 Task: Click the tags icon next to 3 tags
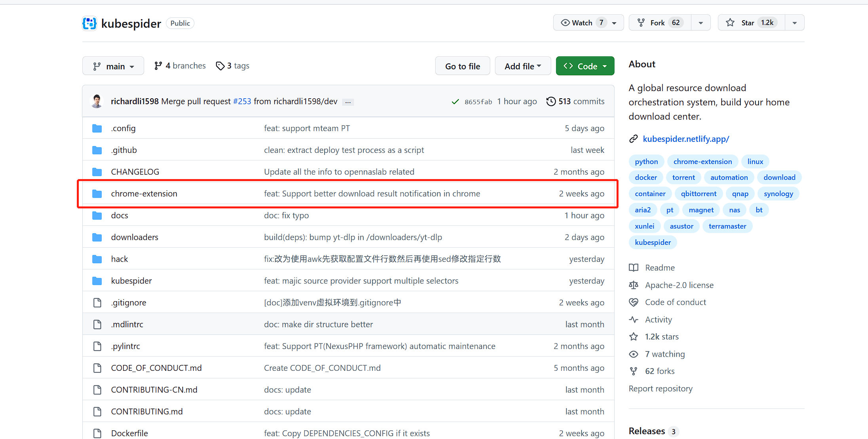[220, 66]
